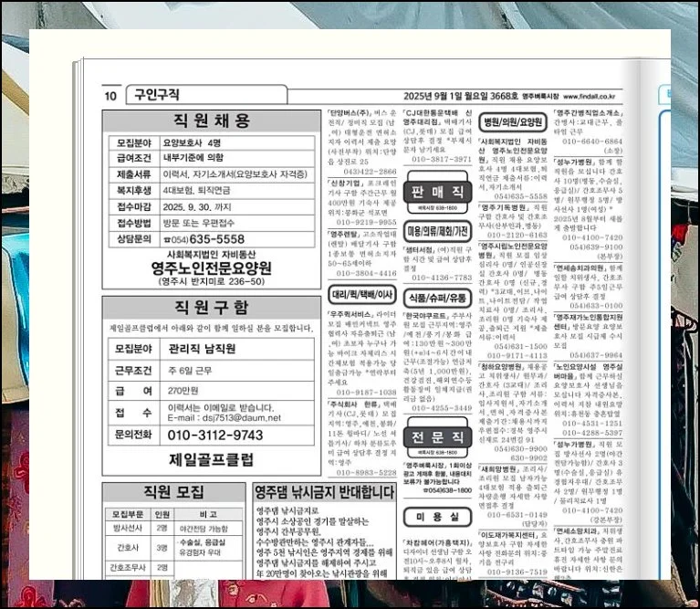Open the 영주댐 낚시금지 반대합니다 notice
The image size is (700, 609).
click(325, 493)
